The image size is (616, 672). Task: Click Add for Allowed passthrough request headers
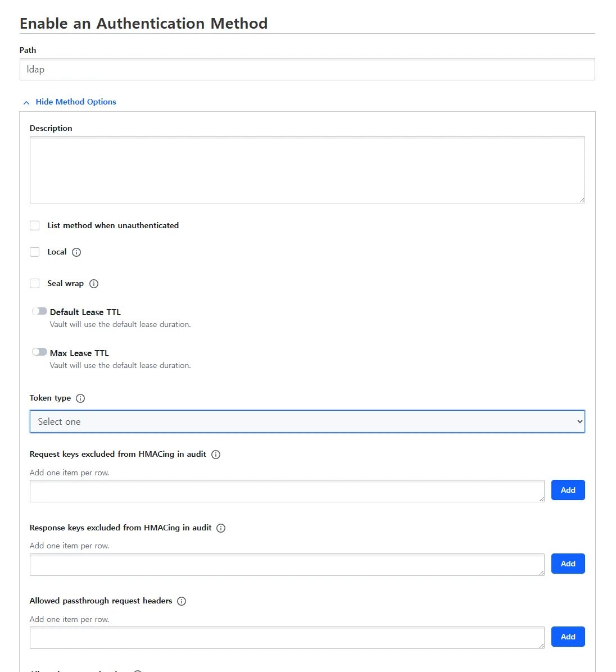(x=568, y=637)
